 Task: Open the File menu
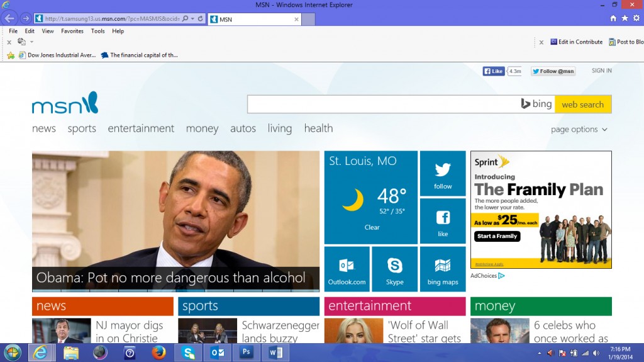13,31
